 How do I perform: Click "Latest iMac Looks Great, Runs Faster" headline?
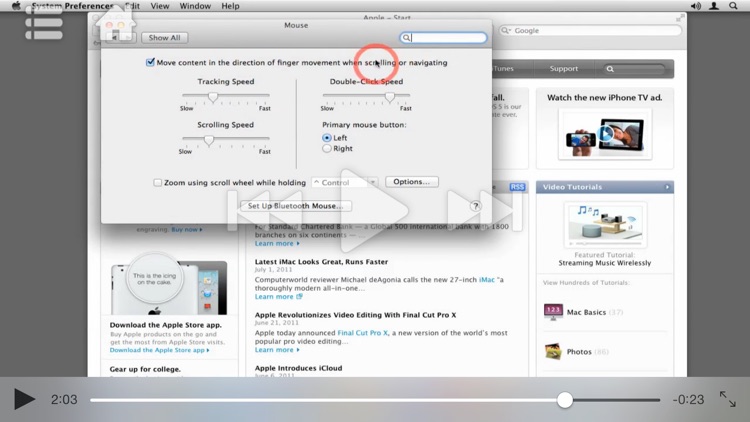click(x=321, y=262)
